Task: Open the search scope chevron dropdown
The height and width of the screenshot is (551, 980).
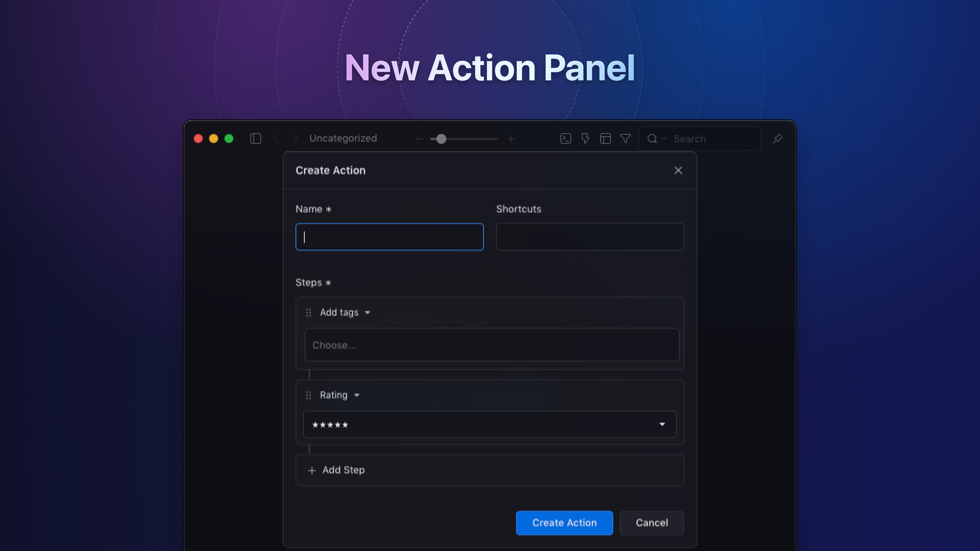Action: point(665,139)
